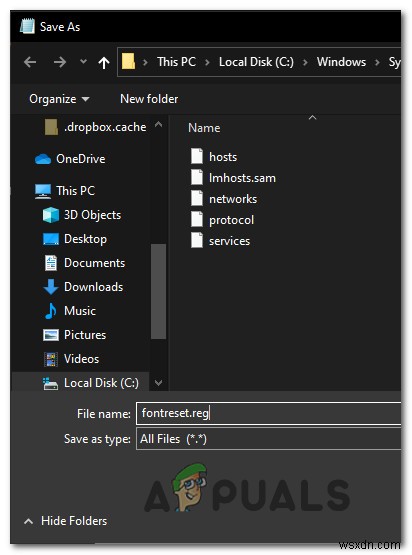
Task: Select .dropbox.cache folder in sidebar
Action: (105, 127)
